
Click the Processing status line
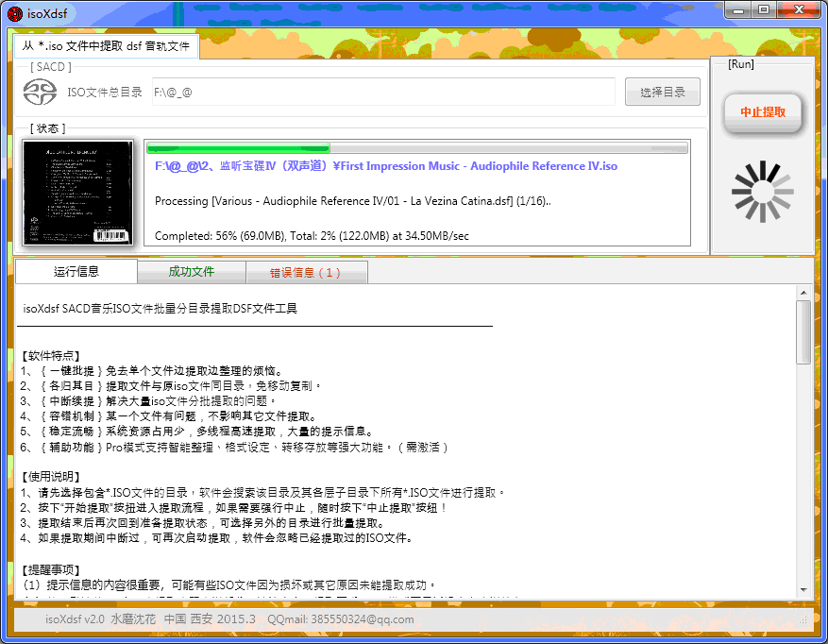352,201
